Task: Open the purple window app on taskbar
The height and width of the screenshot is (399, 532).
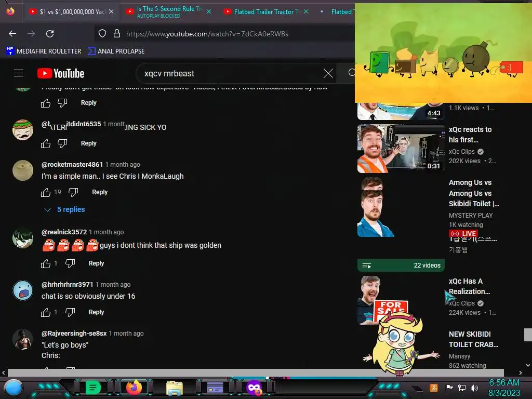Action: click(x=215, y=388)
